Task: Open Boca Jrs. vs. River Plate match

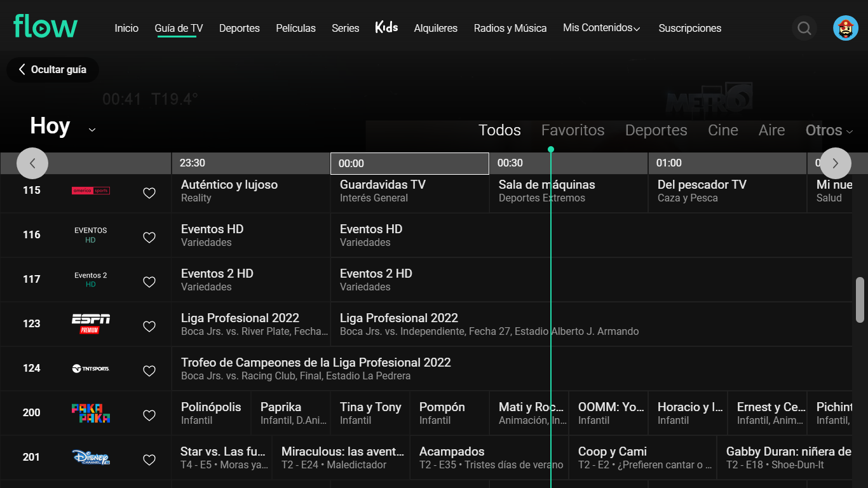Action: coord(251,324)
